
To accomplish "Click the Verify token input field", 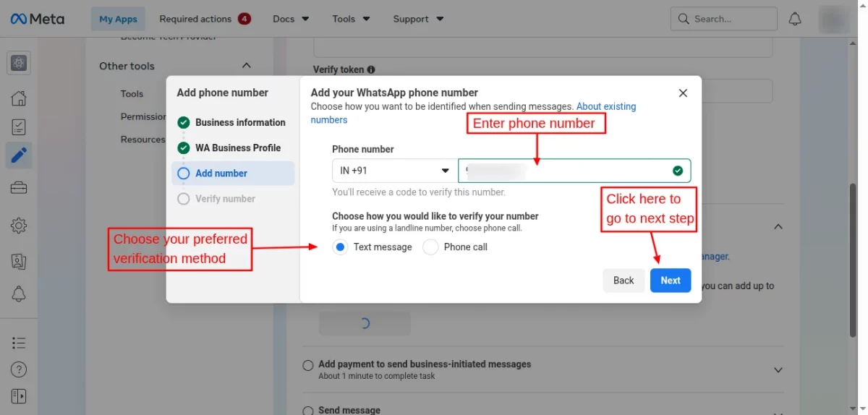I will click(x=543, y=91).
